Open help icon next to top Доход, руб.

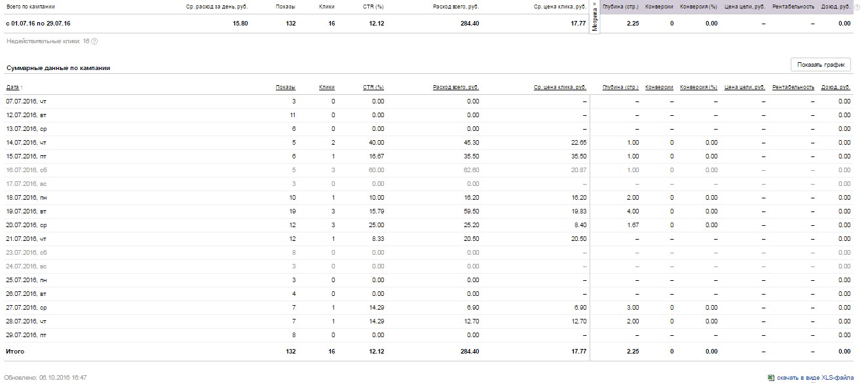[857, 7]
